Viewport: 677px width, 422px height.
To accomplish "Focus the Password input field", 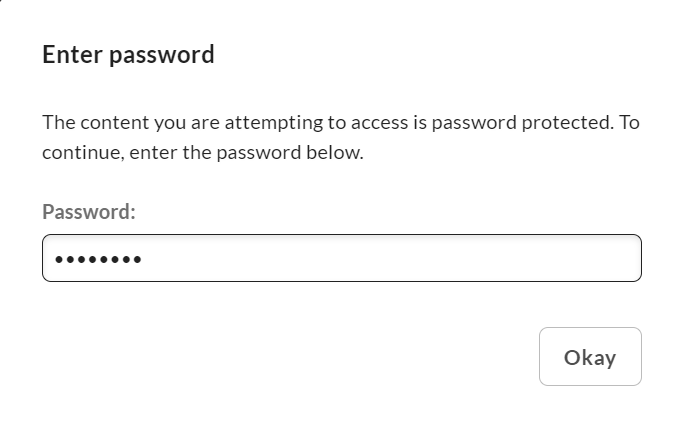I will point(341,258).
